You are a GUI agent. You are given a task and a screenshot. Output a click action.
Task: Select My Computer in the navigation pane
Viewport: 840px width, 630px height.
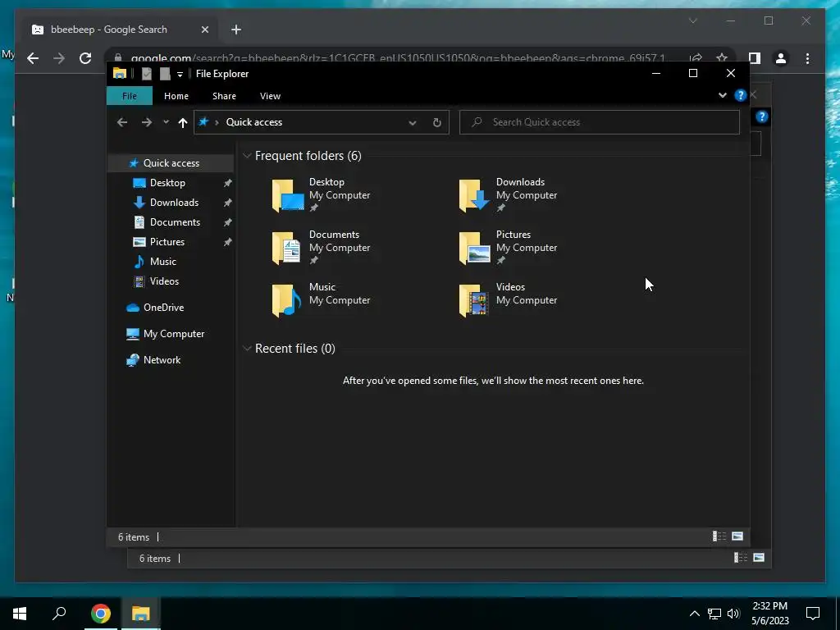tap(174, 334)
